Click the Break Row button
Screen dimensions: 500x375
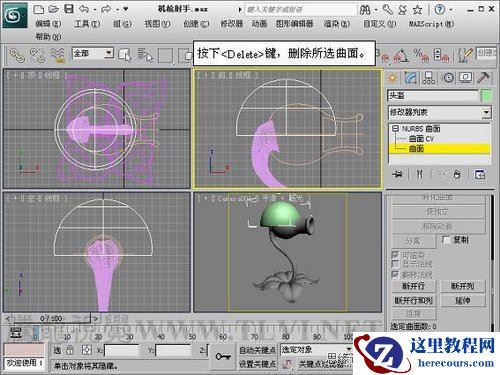pyautogui.click(x=413, y=286)
